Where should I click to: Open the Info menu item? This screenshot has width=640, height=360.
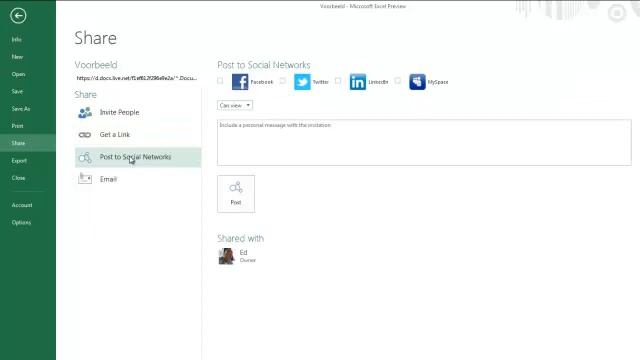(17, 40)
